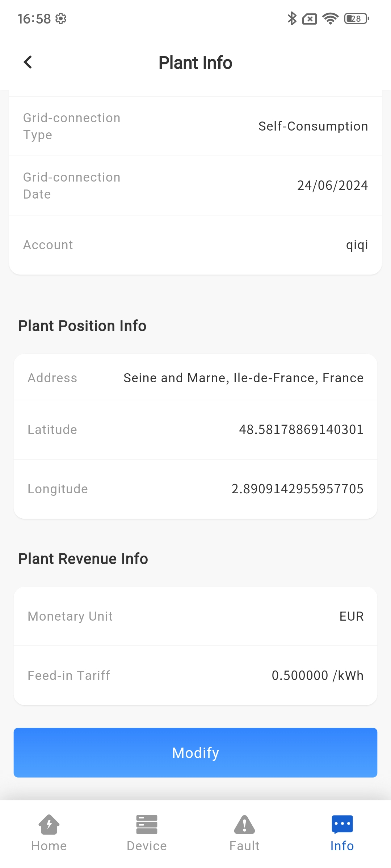Tap the Feed-in Tariff 0.500000 /kWh row
Image resolution: width=391 pixels, height=868 pixels.
[195, 676]
